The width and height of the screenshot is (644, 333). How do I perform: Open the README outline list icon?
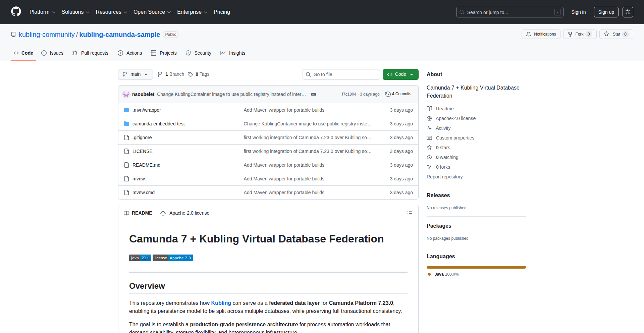click(410, 213)
